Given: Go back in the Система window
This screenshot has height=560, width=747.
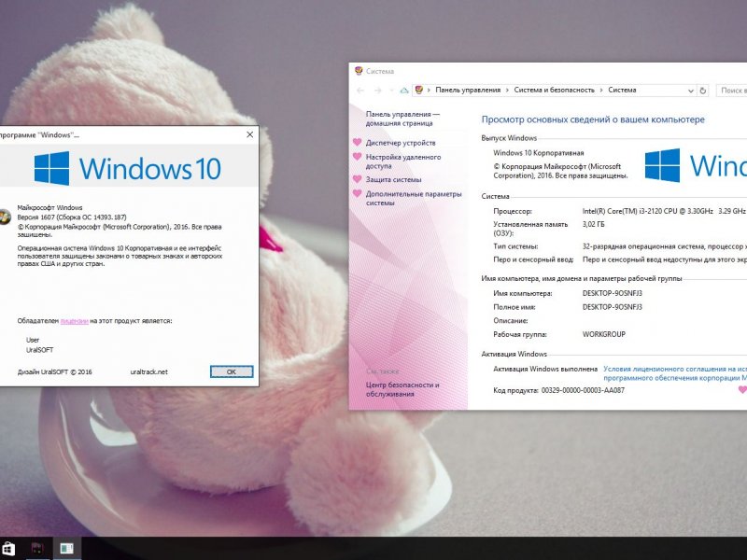Looking at the screenshot, I should pyautogui.click(x=360, y=90).
